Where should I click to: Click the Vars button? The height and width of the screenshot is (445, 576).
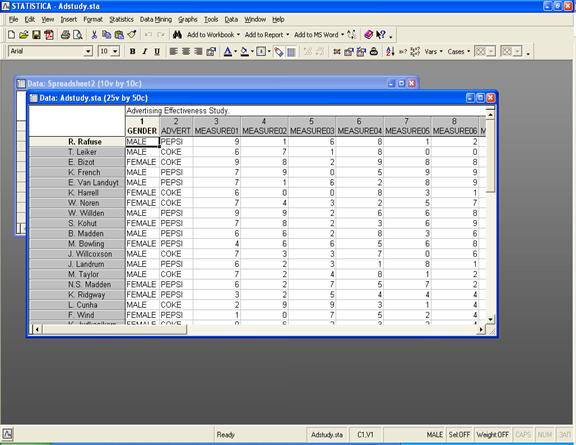coord(433,51)
